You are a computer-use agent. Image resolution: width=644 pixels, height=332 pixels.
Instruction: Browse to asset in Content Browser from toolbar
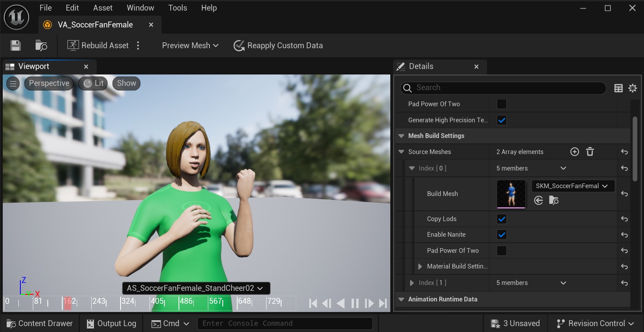[x=41, y=45]
